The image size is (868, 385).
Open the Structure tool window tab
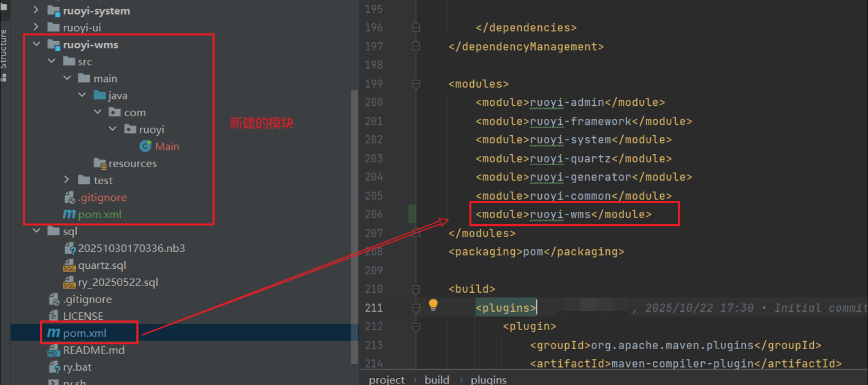4,49
